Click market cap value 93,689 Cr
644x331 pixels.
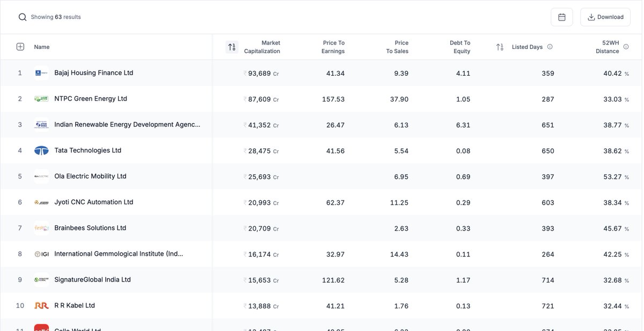tap(261, 73)
